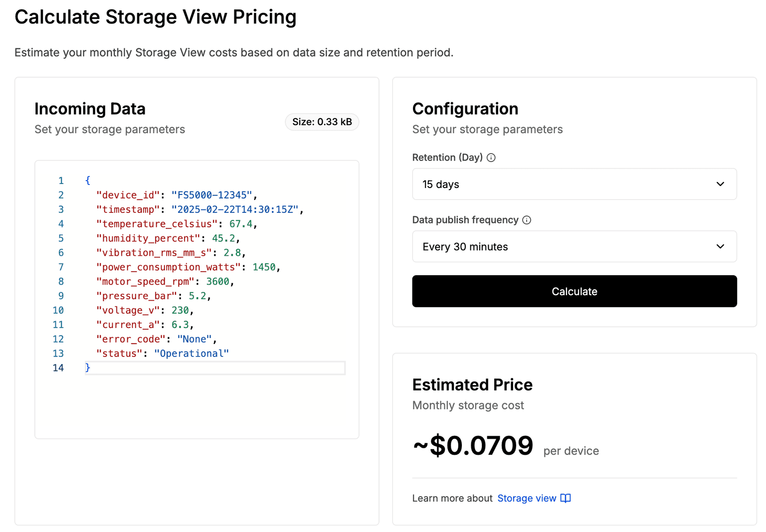Open the Data publish frequency combo box

point(574,246)
